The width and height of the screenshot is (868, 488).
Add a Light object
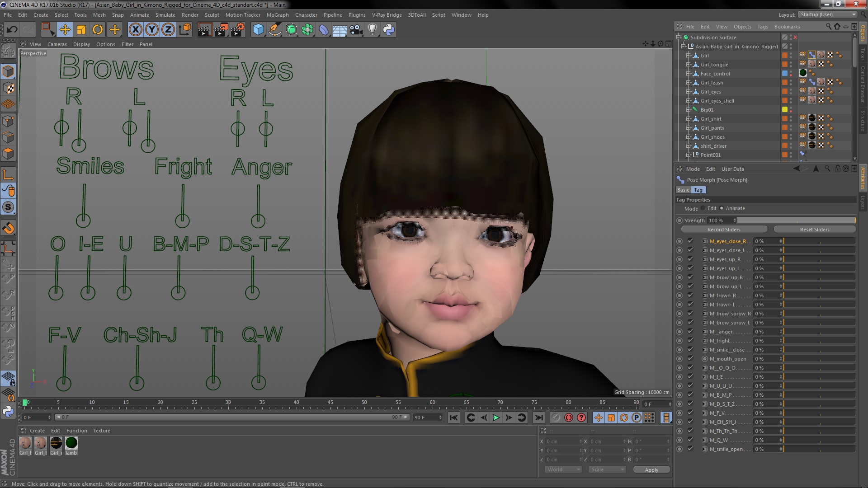pyautogui.click(x=373, y=30)
